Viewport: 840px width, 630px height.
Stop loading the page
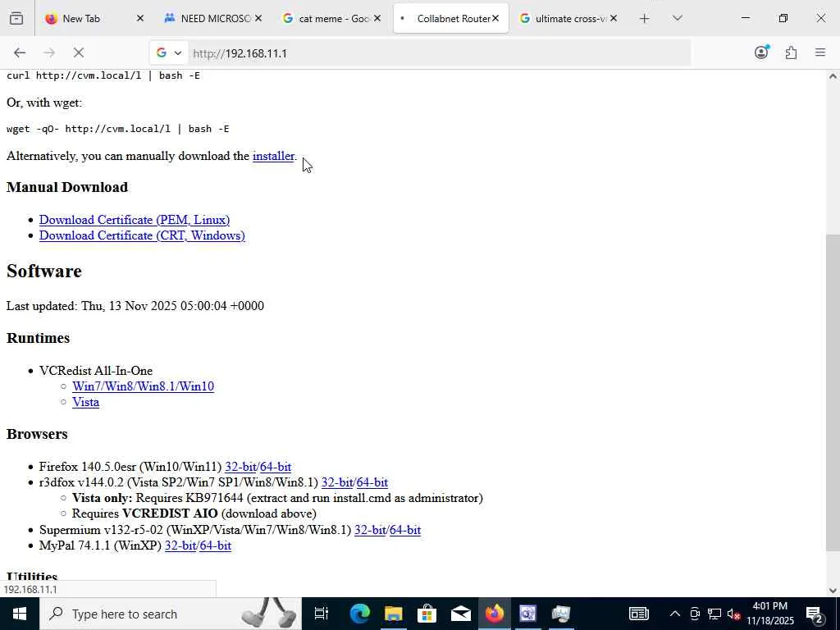coord(79,52)
